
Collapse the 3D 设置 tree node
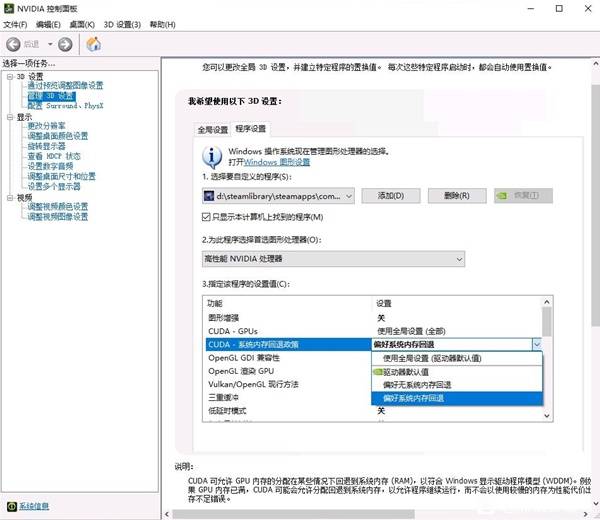pyautogui.click(x=8, y=76)
